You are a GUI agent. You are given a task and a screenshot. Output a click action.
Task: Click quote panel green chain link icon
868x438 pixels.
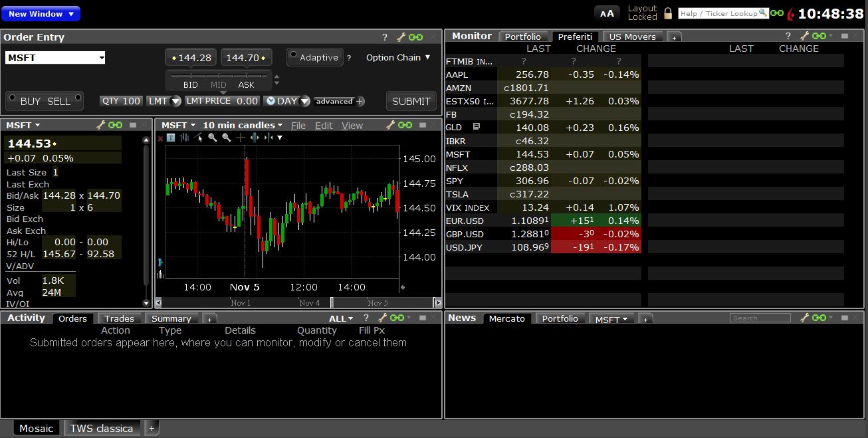[116, 125]
